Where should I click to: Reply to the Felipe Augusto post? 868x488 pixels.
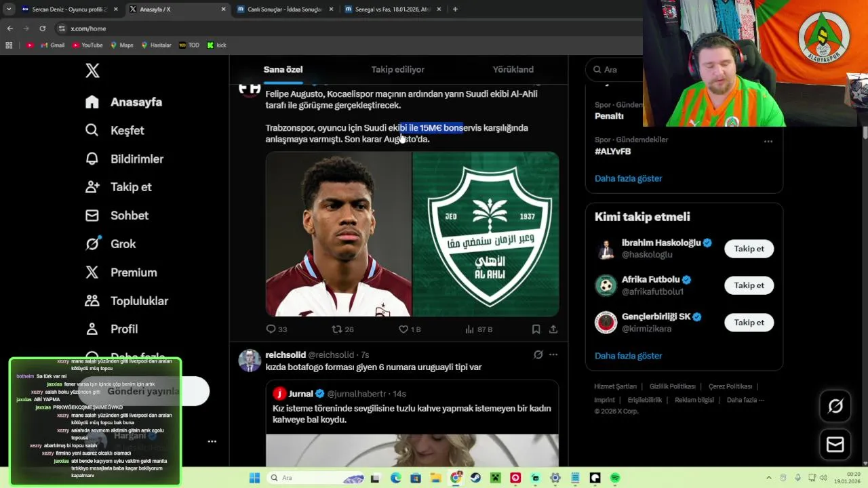(277, 329)
